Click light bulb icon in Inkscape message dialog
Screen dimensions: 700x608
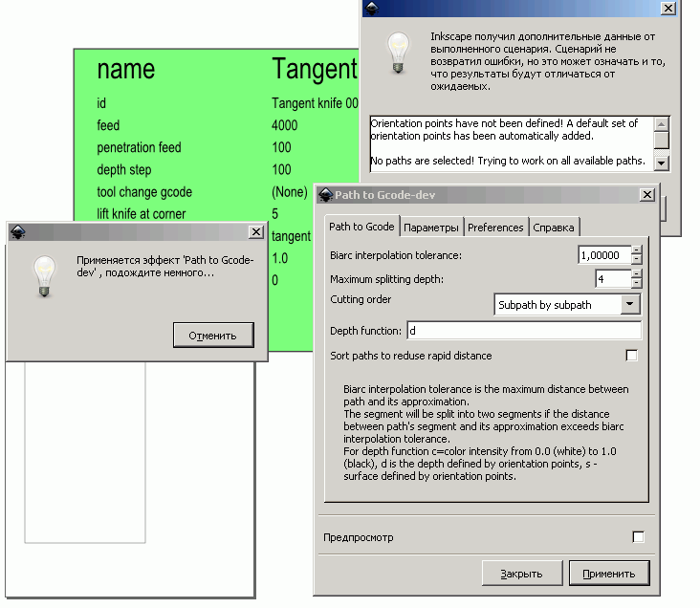398,53
